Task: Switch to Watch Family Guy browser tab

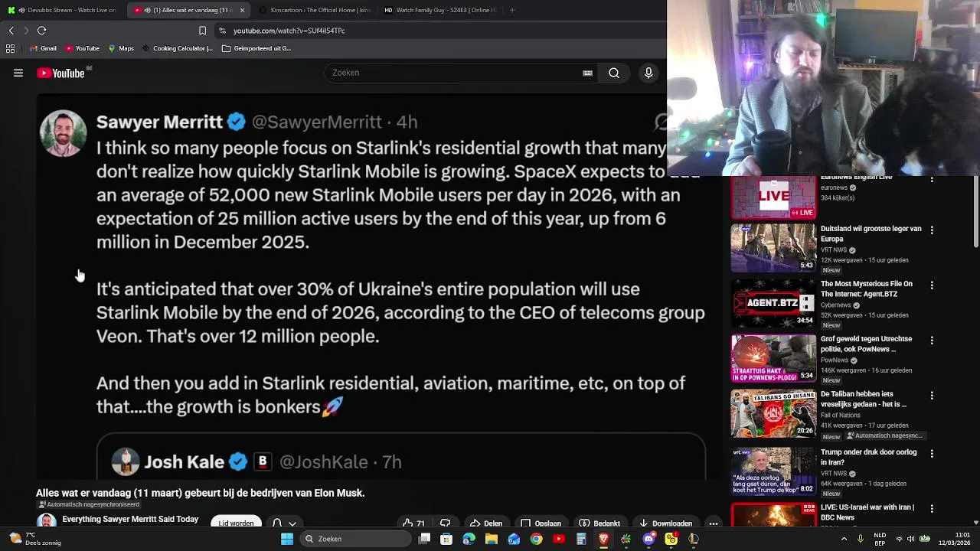Action: pyautogui.click(x=440, y=10)
